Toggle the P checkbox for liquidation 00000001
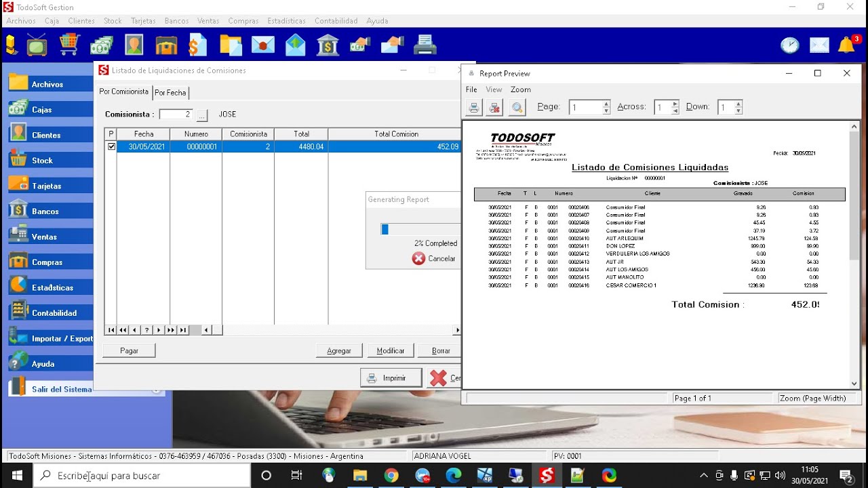The width and height of the screenshot is (868, 488). coord(111,146)
